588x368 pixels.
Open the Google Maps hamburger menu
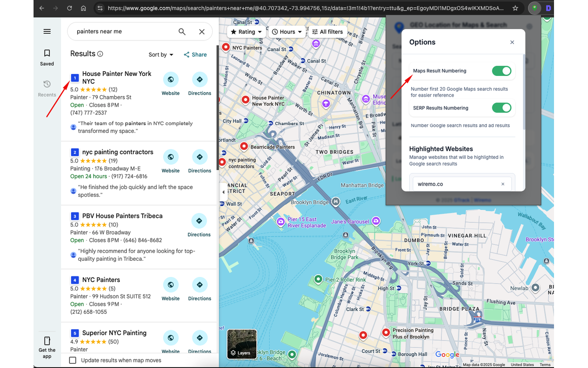(x=47, y=31)
